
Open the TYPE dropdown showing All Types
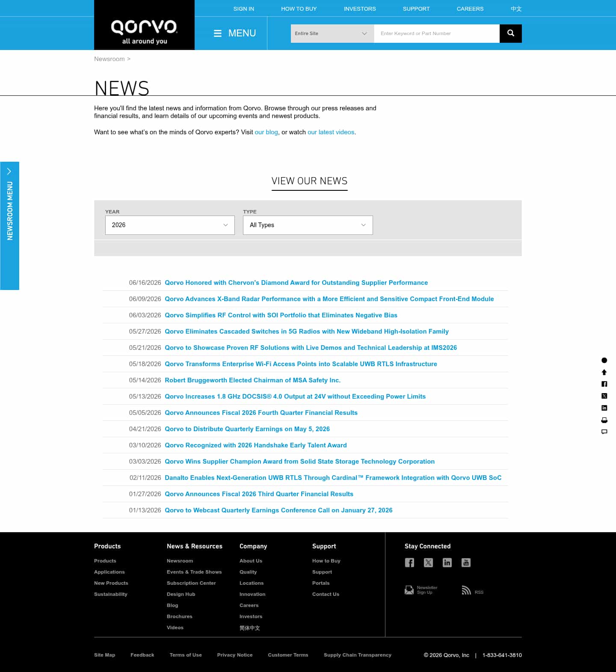(308, 225)
